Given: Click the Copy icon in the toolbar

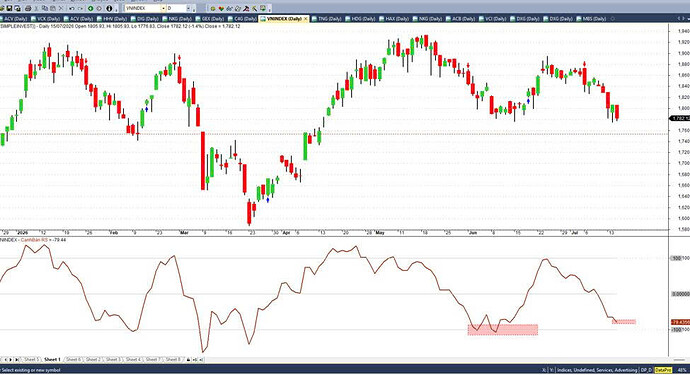Looking at the screenshot, I should pyautogui.click(x=45, y=8).
